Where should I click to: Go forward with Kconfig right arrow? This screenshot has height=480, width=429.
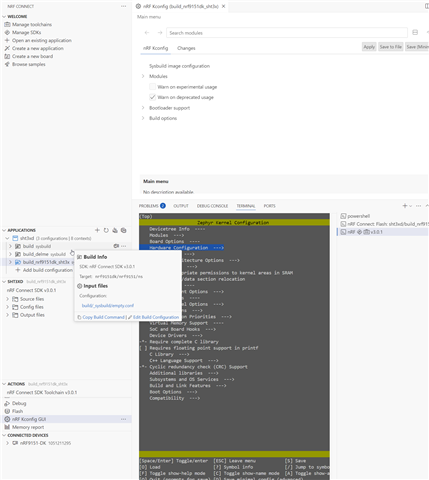pos(160,33)
